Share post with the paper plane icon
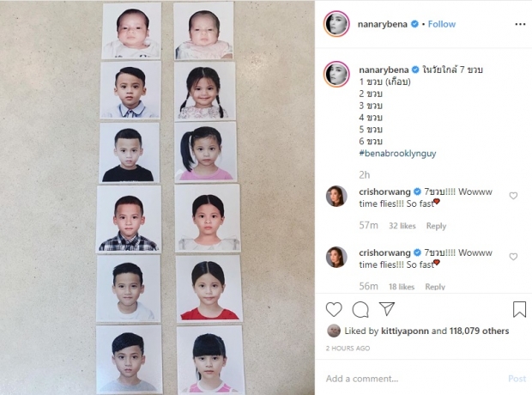532x395 pixels. click(x=387, y=309)
